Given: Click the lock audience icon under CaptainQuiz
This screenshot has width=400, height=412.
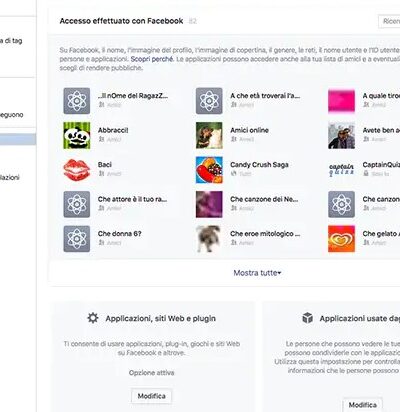Looking at the screenshot, I should [x=366, y=173].
